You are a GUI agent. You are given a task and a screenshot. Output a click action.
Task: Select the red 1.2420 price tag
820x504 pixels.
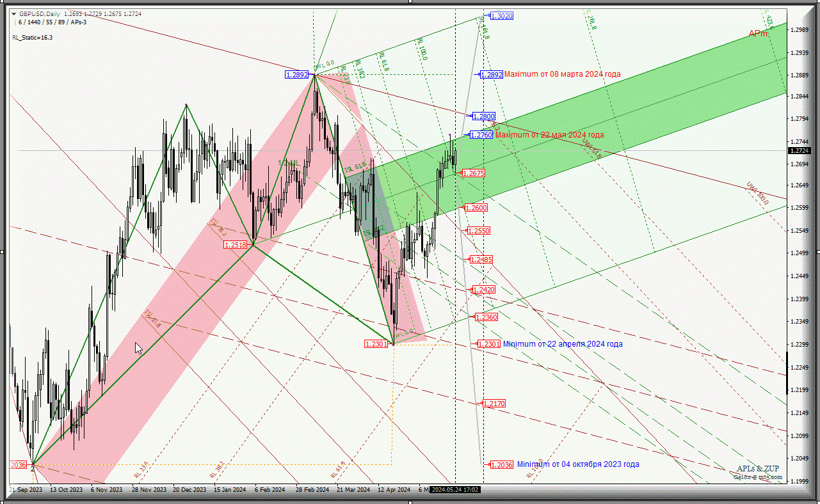pos(483,290)
